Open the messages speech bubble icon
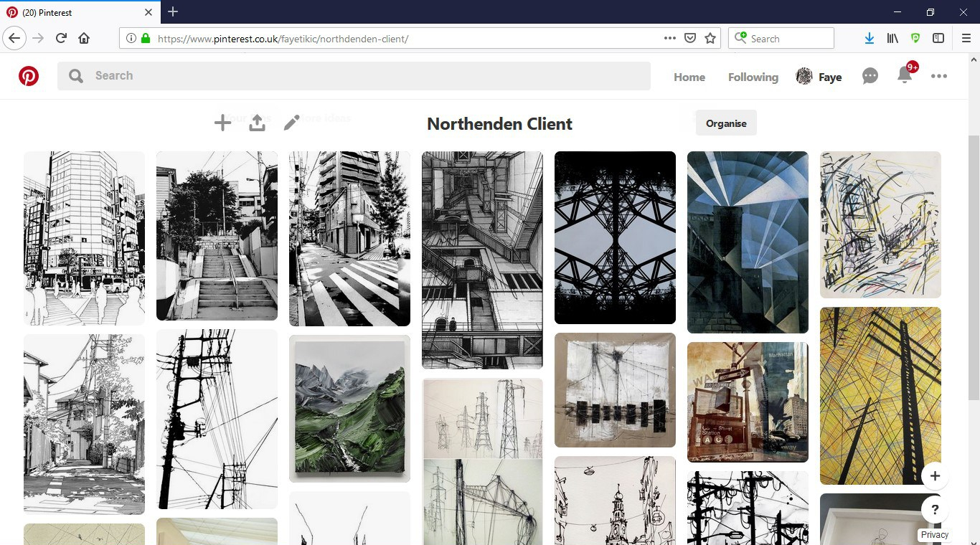Image resolution: width=980 pixels, height=545 pixels. 870,76
